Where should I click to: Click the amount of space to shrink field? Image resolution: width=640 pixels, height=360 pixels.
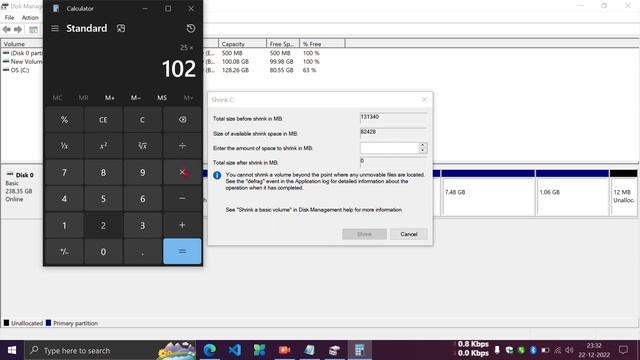389,148
